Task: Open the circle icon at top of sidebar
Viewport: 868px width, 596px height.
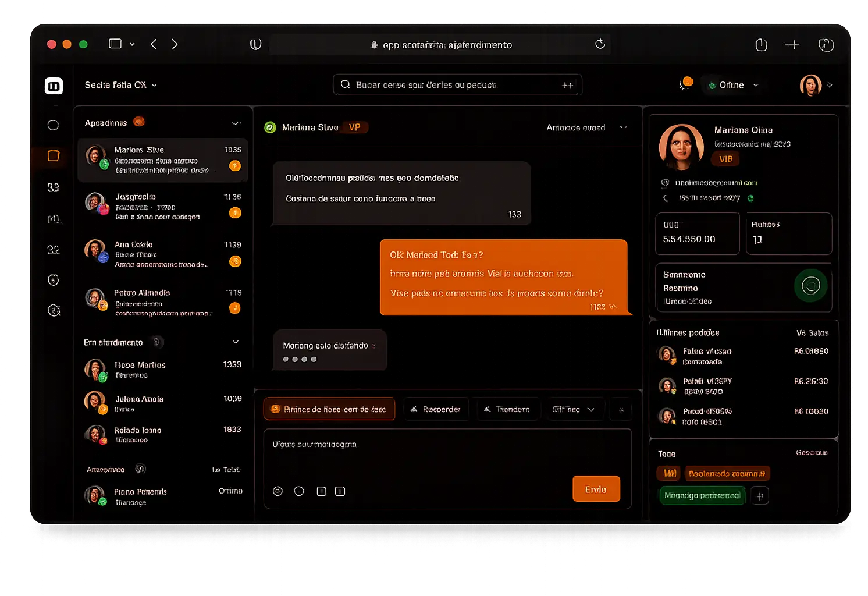Action: coord(54,125)
